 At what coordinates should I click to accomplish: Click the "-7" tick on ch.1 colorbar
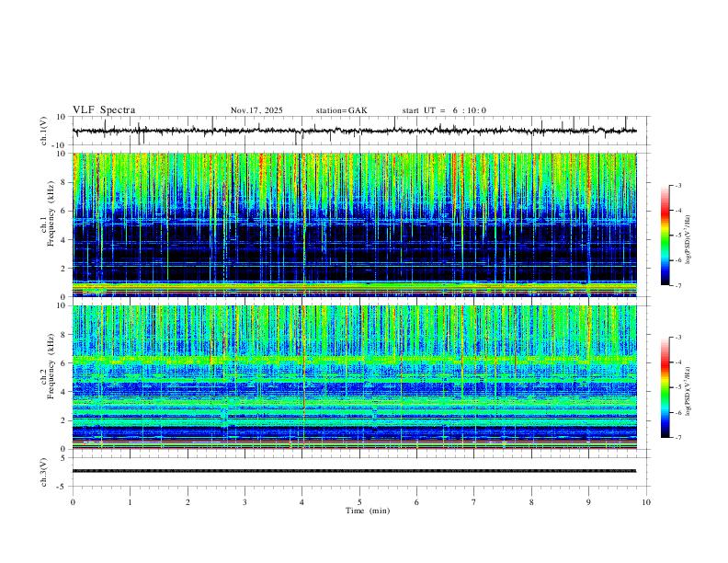(x=678, y=286)
